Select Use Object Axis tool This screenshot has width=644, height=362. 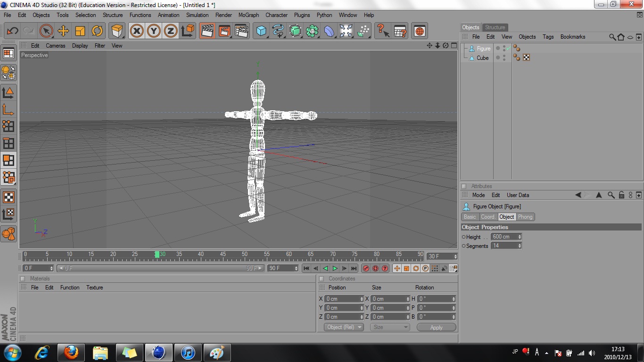[x=8, y=109]
